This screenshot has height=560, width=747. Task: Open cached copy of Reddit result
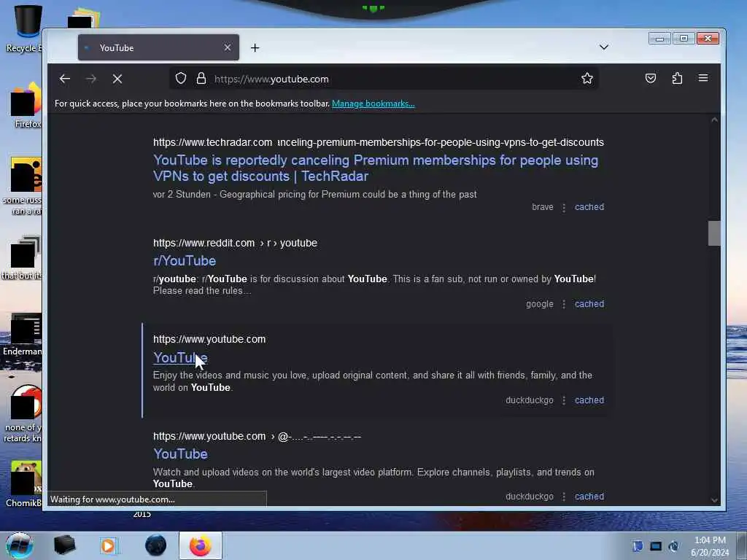click(x=589, y=304)
